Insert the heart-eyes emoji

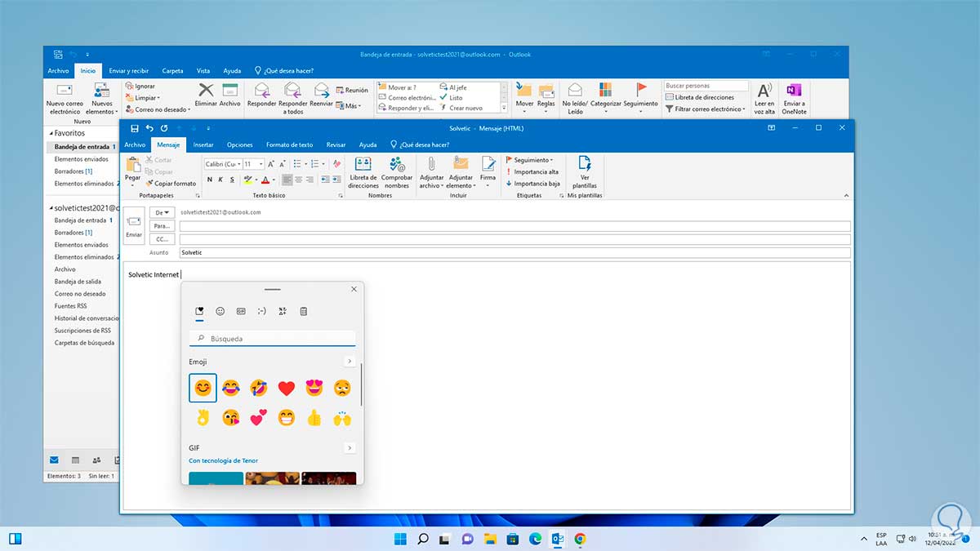(x=314, y=388)
